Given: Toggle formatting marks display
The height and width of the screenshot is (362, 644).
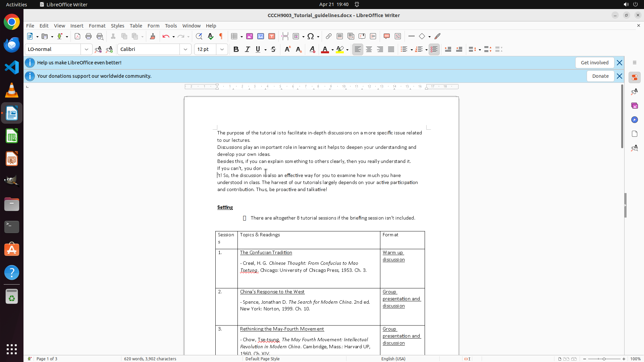Looking at the screenshot, I should (x=221, y=36).
